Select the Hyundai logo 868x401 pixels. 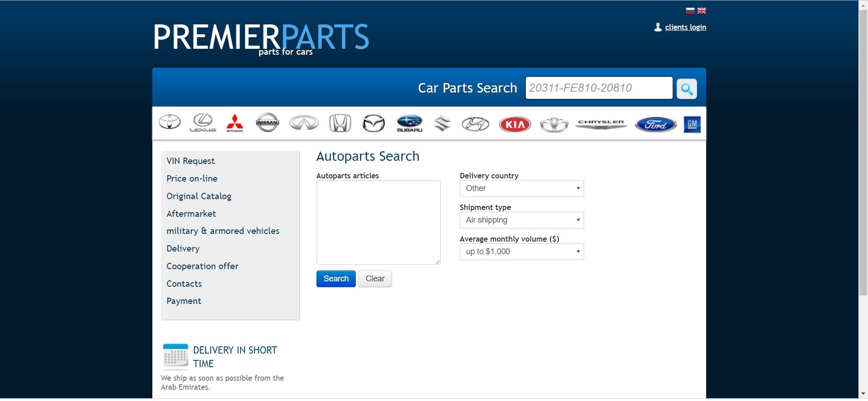pyautogui.click(x=475, y=124)
